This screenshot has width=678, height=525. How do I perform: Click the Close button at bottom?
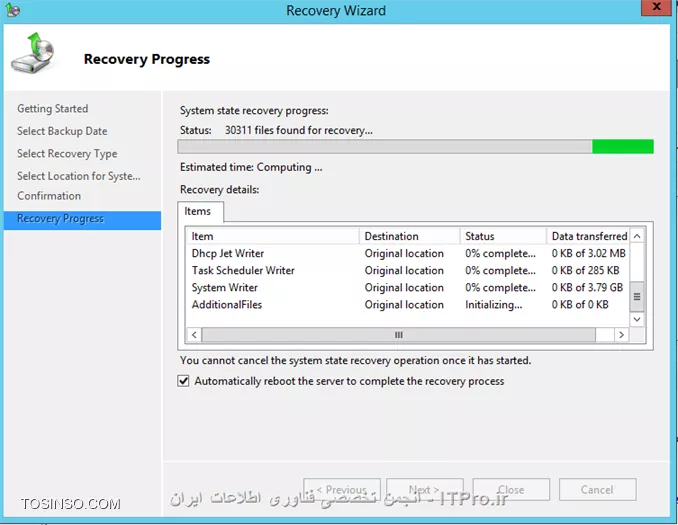pyautogui.click(x=511, y=490)
